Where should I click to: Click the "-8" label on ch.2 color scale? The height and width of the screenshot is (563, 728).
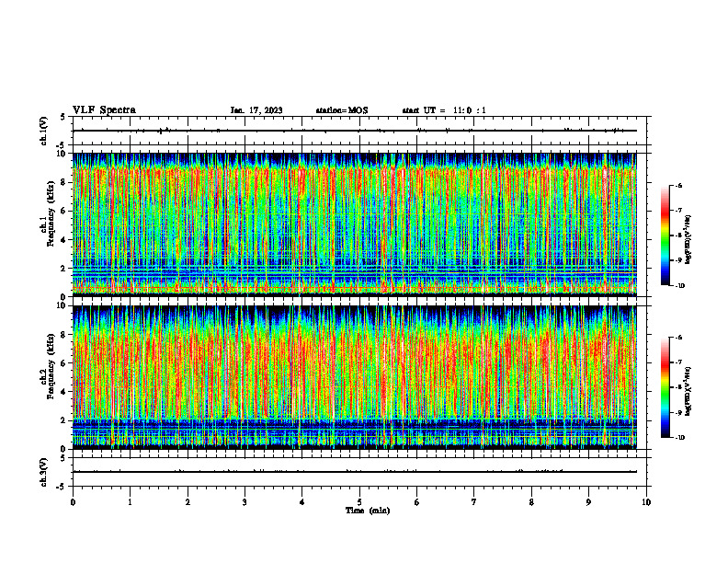pyautogui.click(x=679, y=387)
